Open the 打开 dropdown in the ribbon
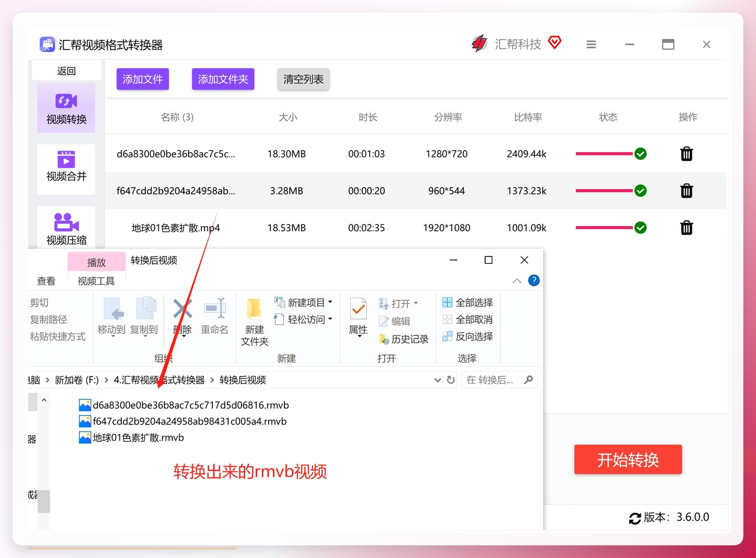756x558 pixels. click(x=399, y=304)
